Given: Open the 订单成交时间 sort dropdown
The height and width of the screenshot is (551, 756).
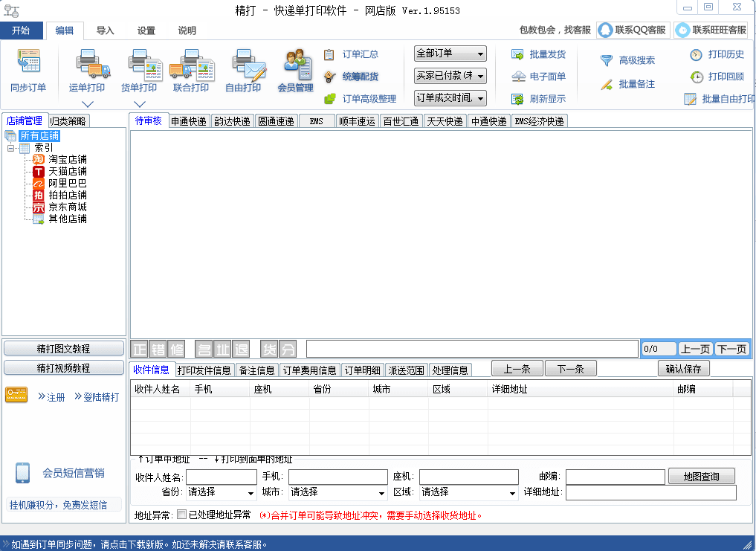Looking at the screenshot, I should coord(450,98).
